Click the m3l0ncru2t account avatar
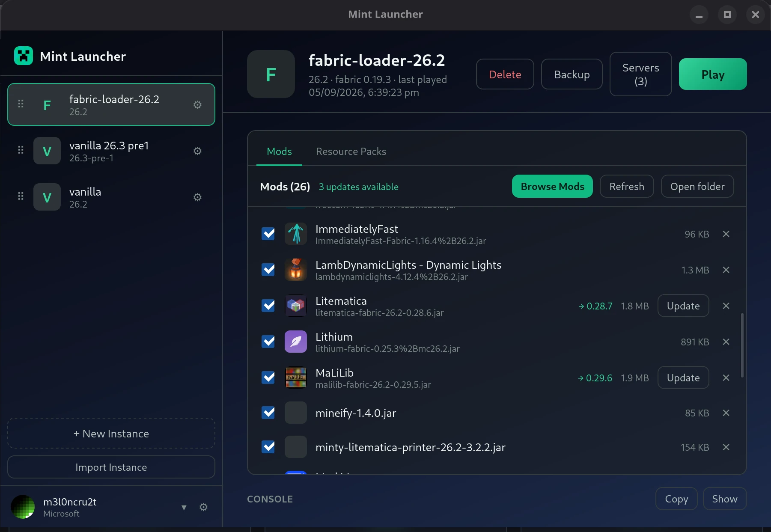Viewport: 771px width, 532px height. click(x=23, y=507)
